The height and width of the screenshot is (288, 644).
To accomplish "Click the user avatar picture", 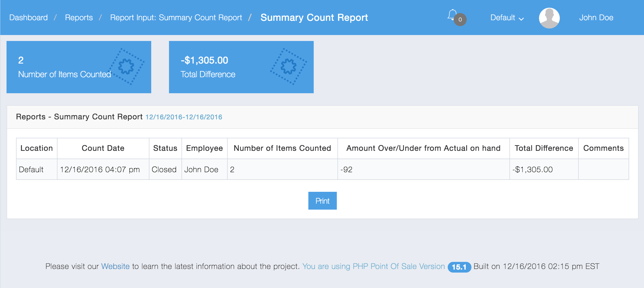I will click(549, 18).
